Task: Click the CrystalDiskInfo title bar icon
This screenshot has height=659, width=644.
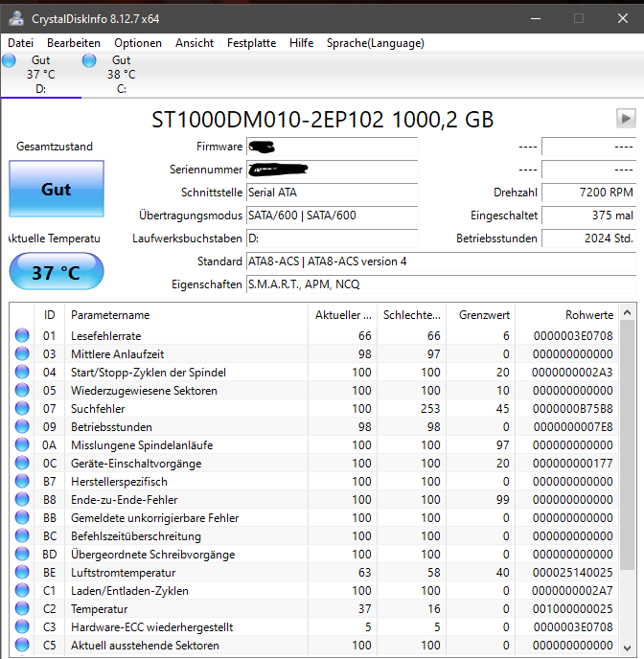Action: (x=17, y=18)
